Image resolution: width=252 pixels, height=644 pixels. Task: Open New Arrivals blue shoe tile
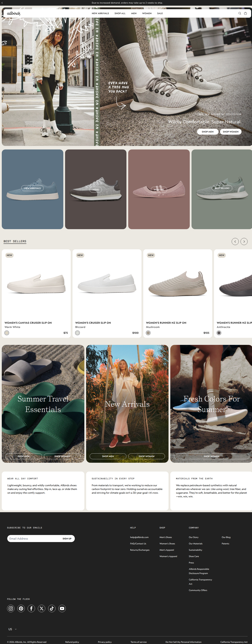click(x=33, y=189)
